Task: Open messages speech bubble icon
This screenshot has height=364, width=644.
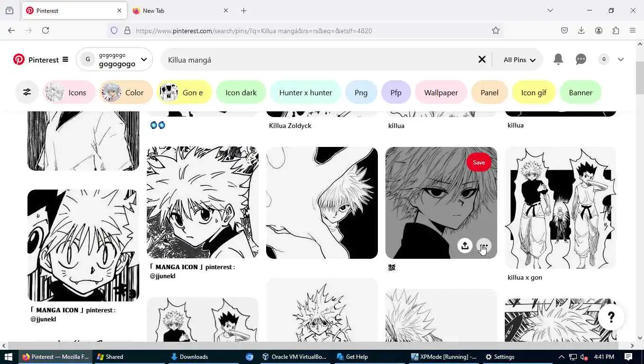Action: (x=581, y=59)
